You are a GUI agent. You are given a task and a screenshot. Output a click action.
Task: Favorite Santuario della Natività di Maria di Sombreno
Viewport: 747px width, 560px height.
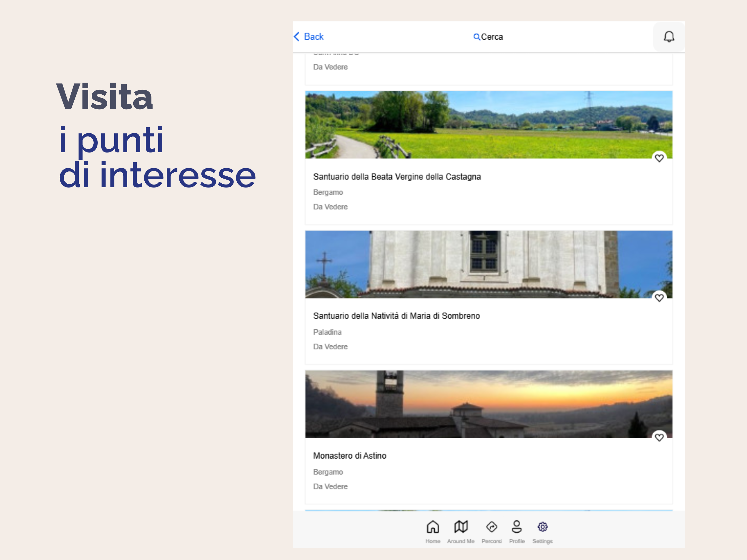659,298
